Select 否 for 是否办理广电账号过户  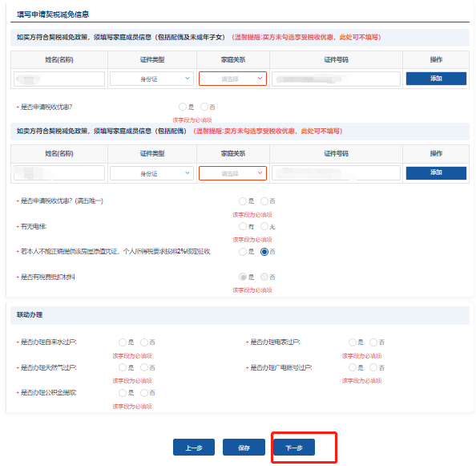click(373, 367)
